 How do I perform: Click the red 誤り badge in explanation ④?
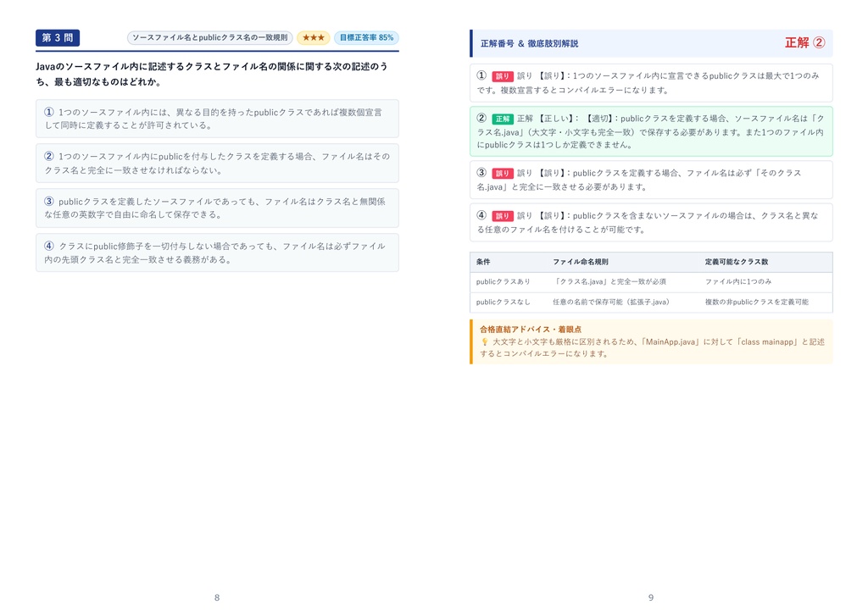(502, 216)
